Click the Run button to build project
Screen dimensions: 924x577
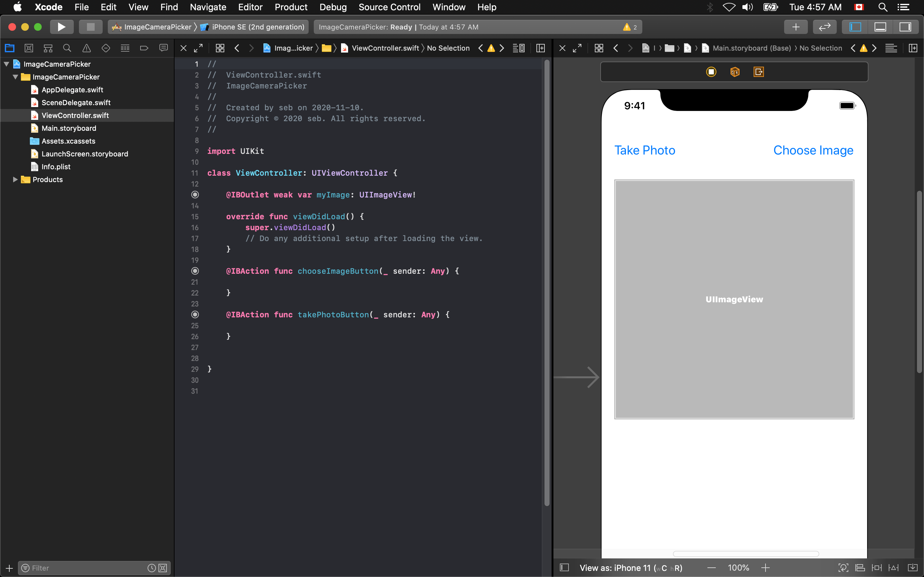61,27
